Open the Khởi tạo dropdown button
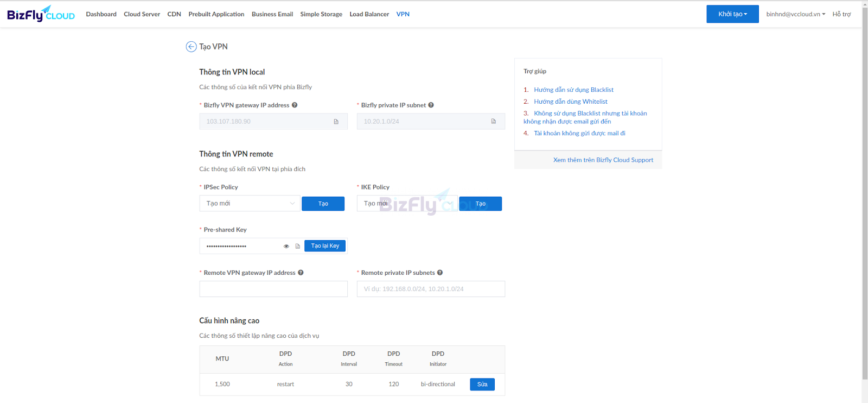This screenshot has width=868, height=403. coord(732,14)
